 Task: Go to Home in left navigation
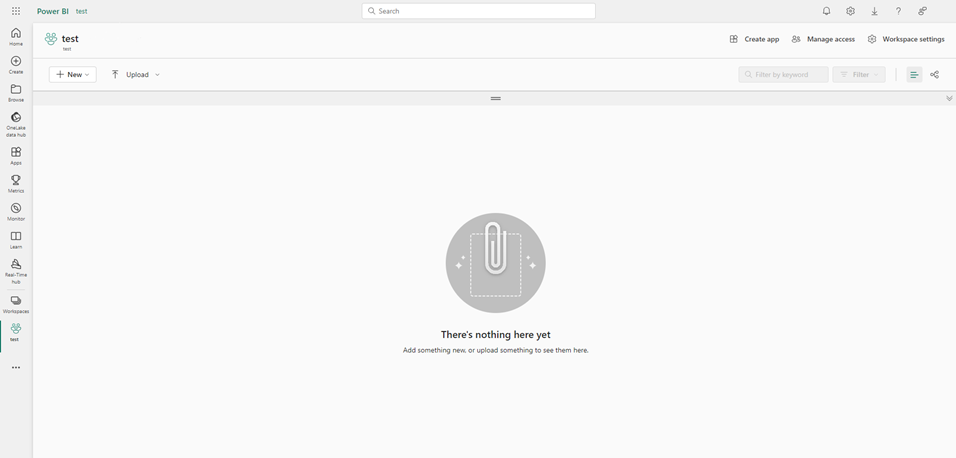point(16,37)
